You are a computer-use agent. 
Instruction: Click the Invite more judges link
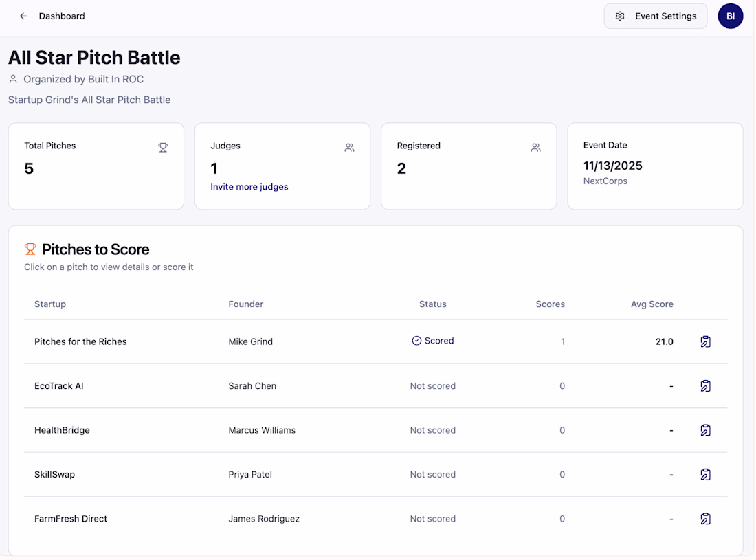(249, 187)
